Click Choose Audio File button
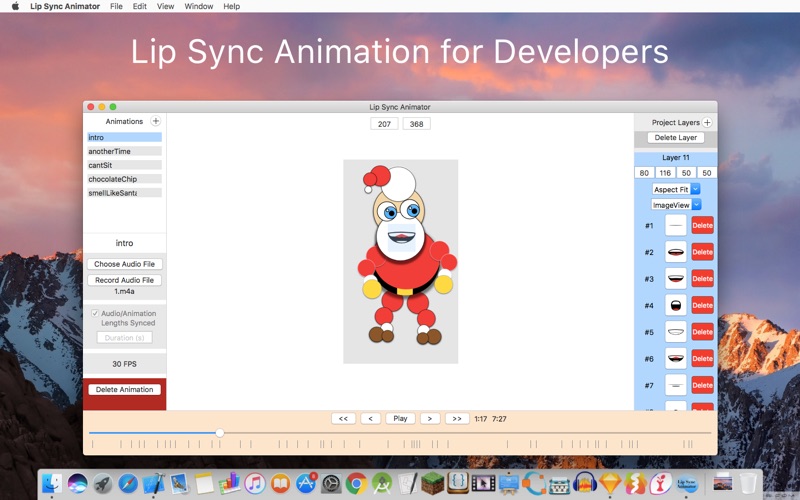 pyautogui.click(x=125, y=264)
